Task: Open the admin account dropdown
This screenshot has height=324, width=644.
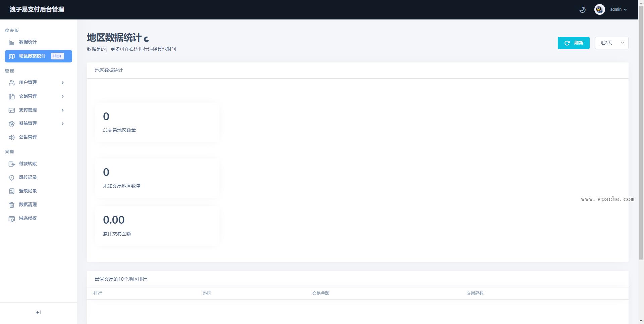Action: [x=618, y=9]
